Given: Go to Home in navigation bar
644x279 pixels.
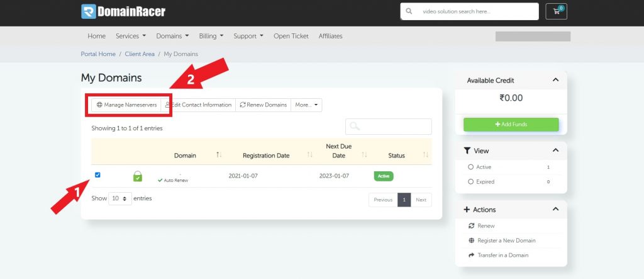Looking at the screenshot, I should (96, 36).
